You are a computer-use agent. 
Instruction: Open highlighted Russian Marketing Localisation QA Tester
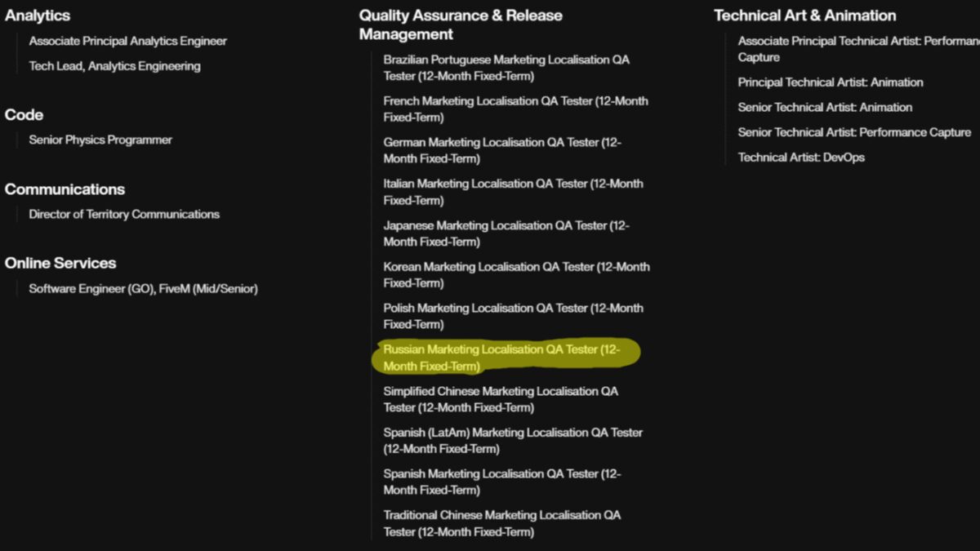pyautogui.click(x=501, y=358)
